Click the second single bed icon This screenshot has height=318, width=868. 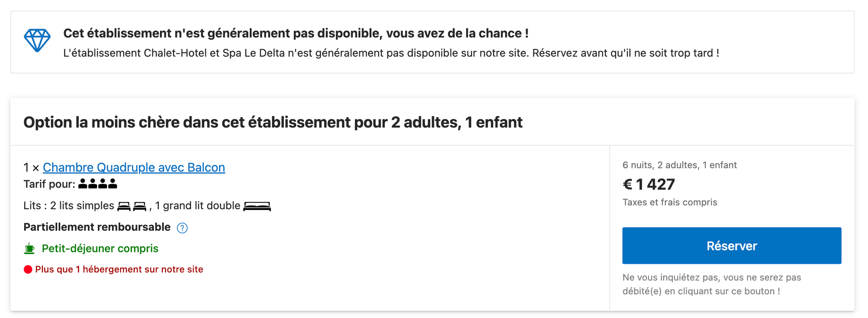click(x=139, y=206)
